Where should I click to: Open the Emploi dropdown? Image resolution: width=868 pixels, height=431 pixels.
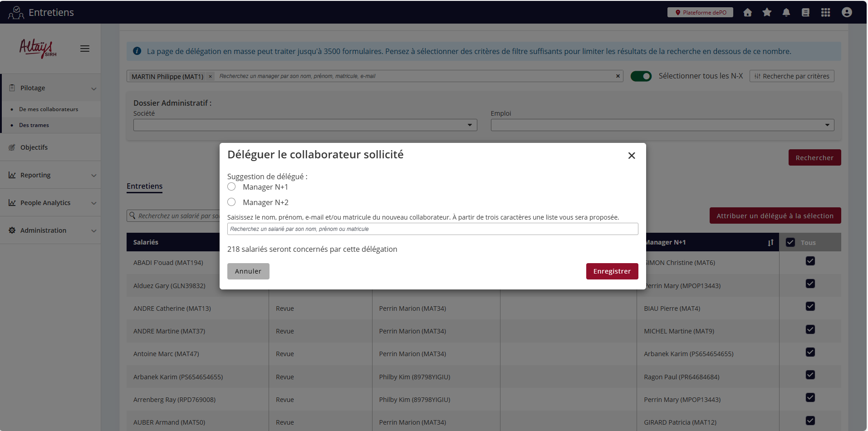tap(662, 125)
